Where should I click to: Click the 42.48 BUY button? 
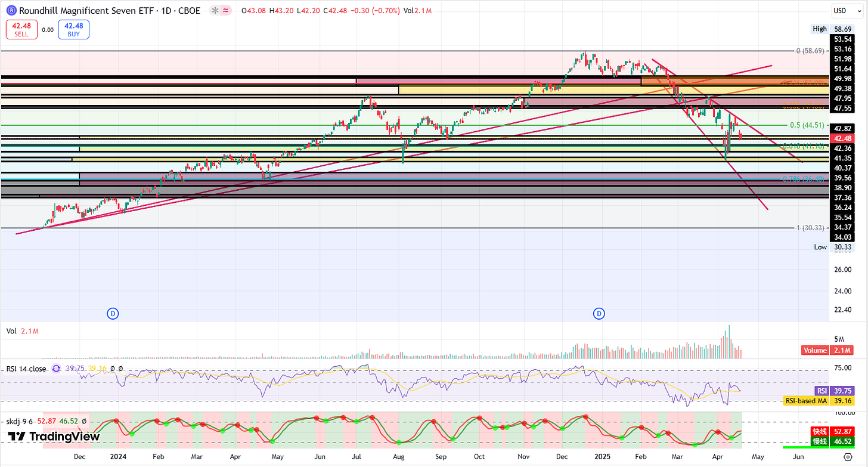coord(73,29)
